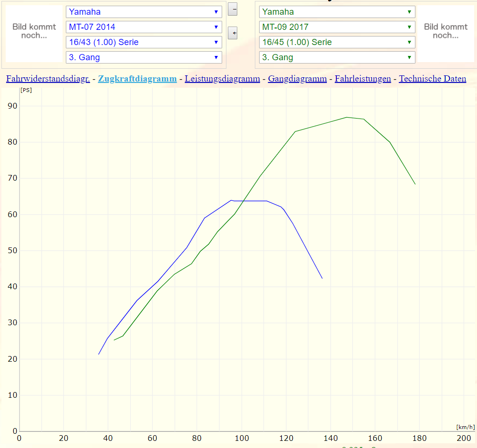This screenshot has height=448, width=477.
Task: Go to the Leistungsdiagramm link
Action: (x=222, y=79)
